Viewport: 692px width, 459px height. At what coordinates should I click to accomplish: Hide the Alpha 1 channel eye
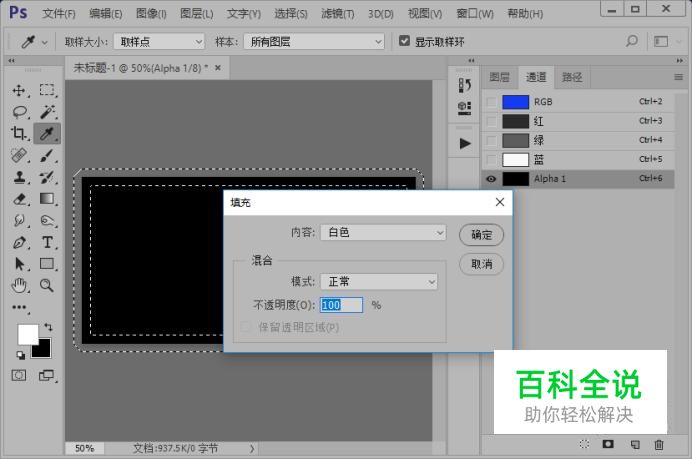coord(491,179)
